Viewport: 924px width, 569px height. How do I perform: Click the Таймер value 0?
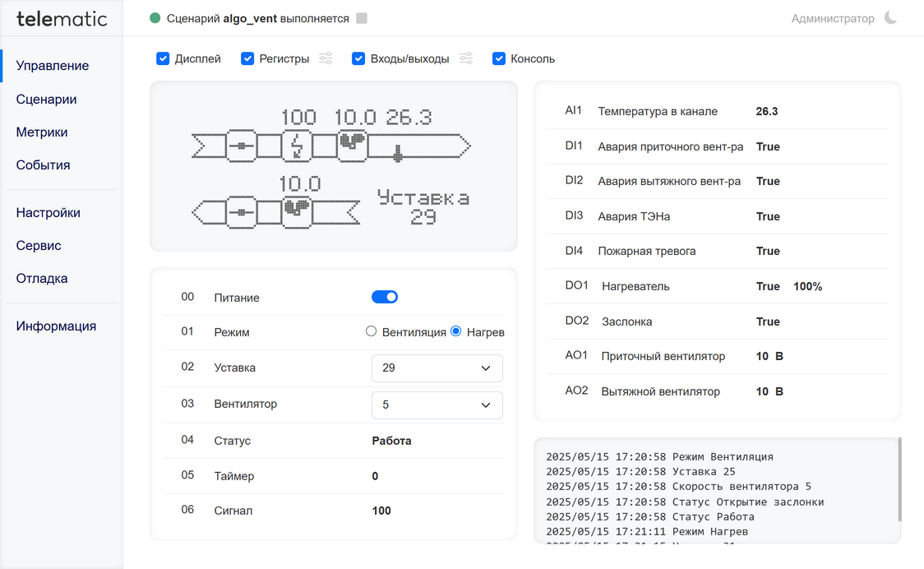pyautogui.click(x=375, y=476)
